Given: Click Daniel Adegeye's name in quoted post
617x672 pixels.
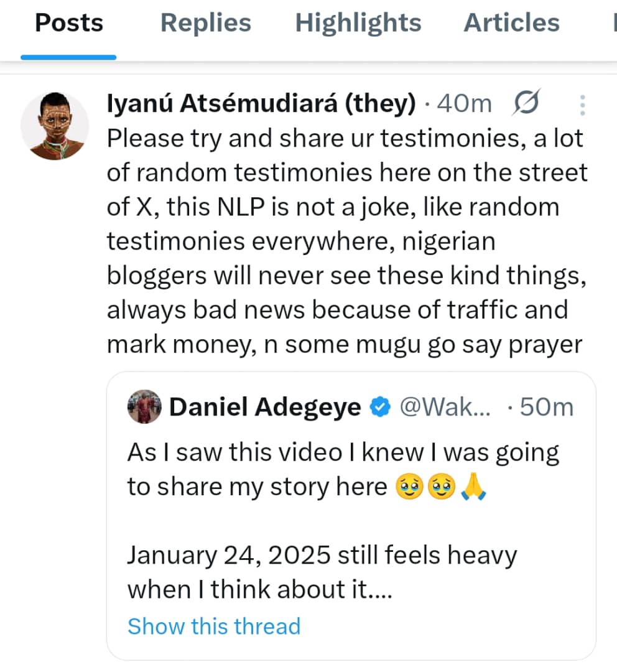Looking at the screenshot, I should (x=265, y=408).
